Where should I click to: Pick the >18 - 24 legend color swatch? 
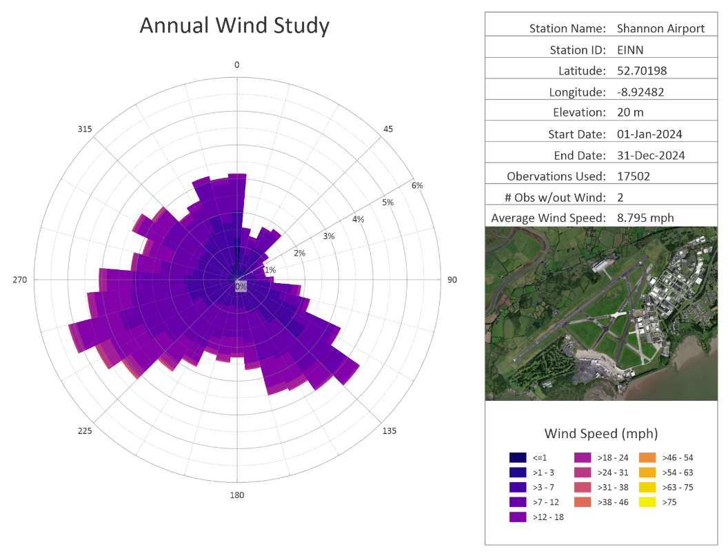(x=583, y=457)
